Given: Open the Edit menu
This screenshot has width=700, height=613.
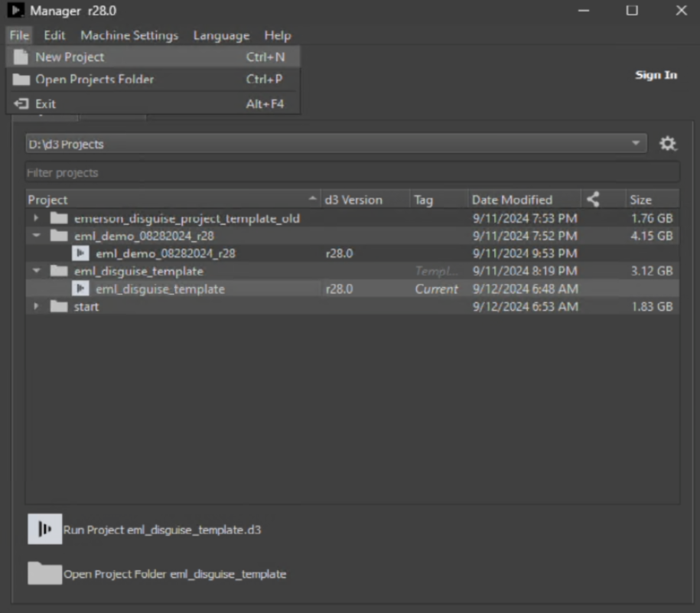Looking at the screenshot, I should (x=54, y=35).
